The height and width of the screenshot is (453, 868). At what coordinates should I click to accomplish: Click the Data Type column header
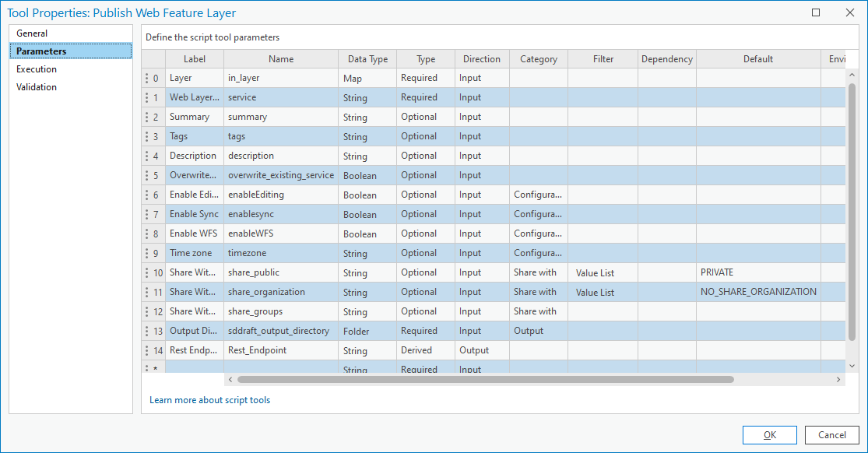367,59
